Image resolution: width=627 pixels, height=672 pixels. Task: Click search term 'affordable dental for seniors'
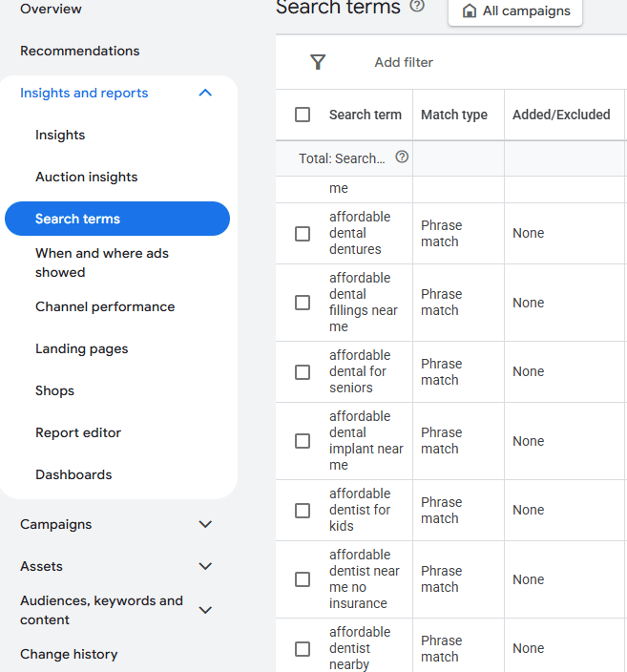coord(360,371)
